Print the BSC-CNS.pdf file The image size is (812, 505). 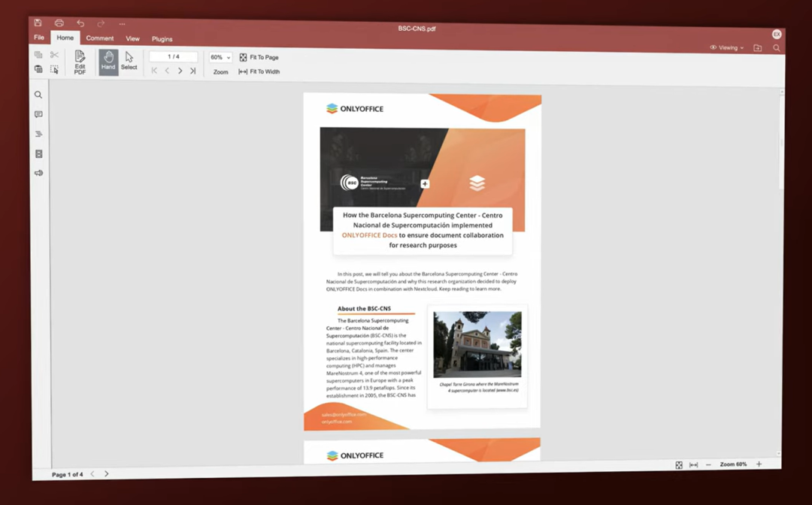[59, 23]
